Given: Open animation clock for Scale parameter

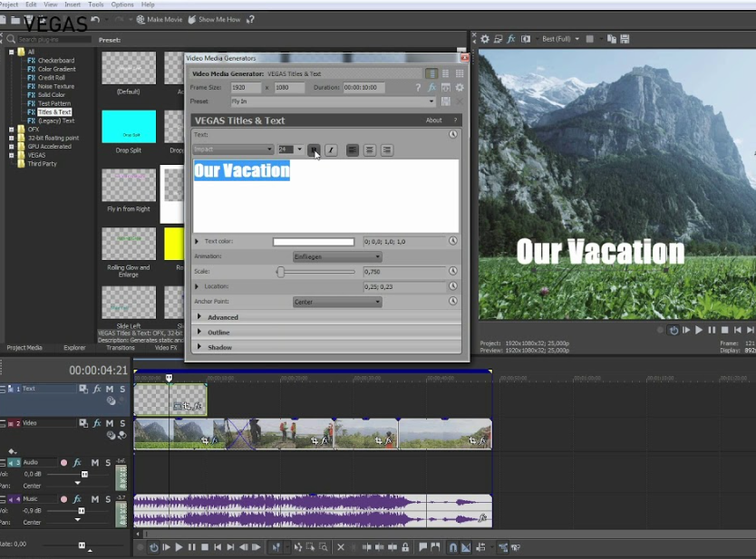Looking at the screenshot, I should (452, 271).
